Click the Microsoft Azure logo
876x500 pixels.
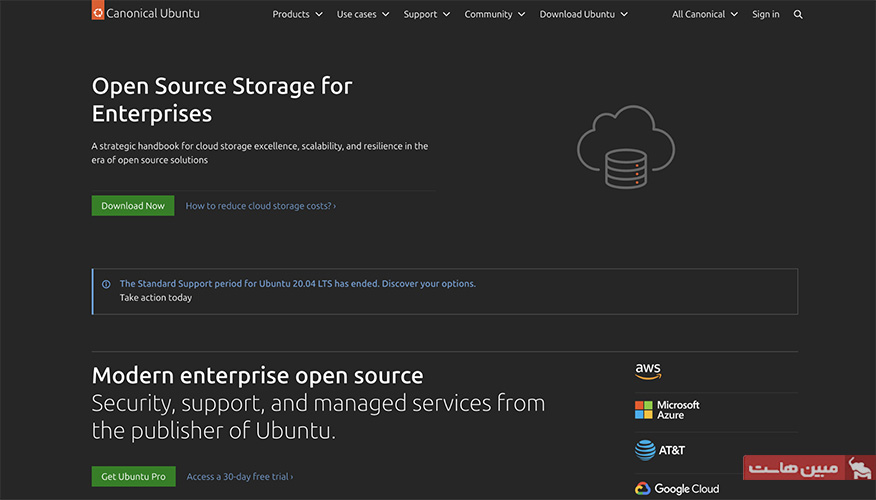pos(667,410)
